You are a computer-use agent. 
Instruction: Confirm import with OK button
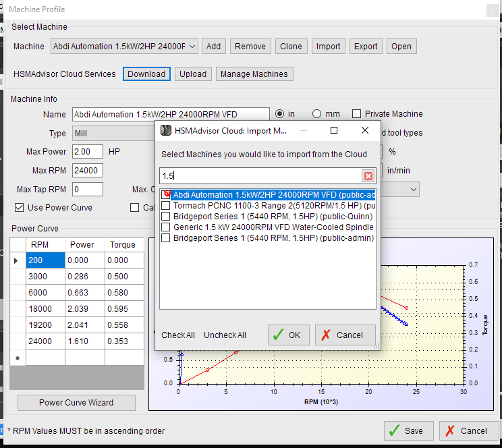[x=289, y=335]
